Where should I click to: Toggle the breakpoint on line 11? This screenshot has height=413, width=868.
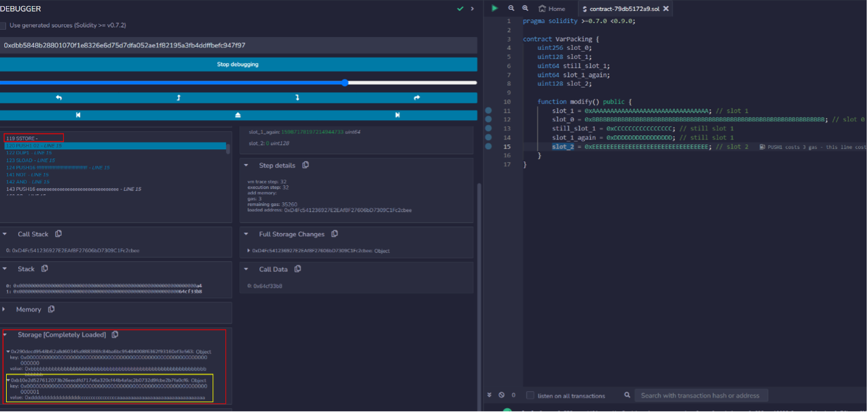pos(488,111)
